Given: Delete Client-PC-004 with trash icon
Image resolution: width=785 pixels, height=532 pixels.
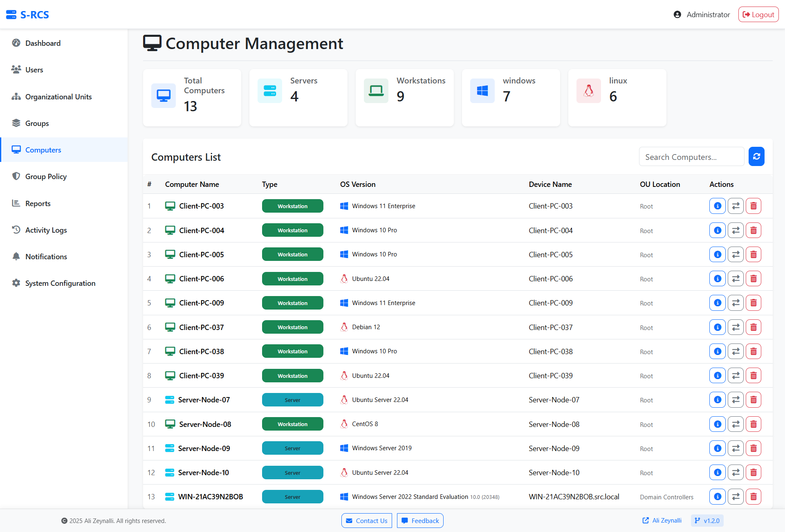Looking at the screenshot, I should [753, 230].
